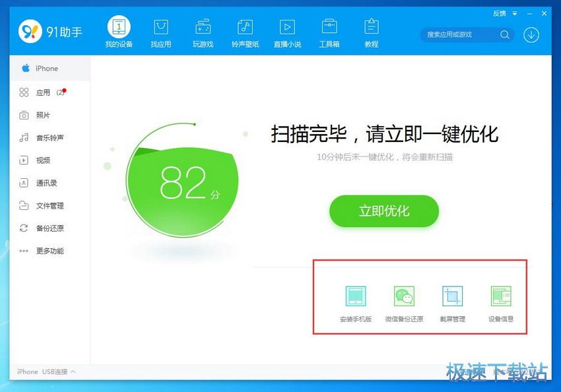The width and height of the screenshot is (561, 392).
Task: Select 音乐铃声 in the sidebar
Action: [49, 138]
